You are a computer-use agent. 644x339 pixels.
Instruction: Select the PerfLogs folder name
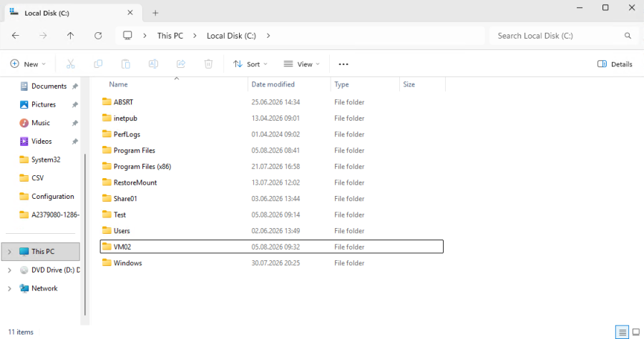127,134
